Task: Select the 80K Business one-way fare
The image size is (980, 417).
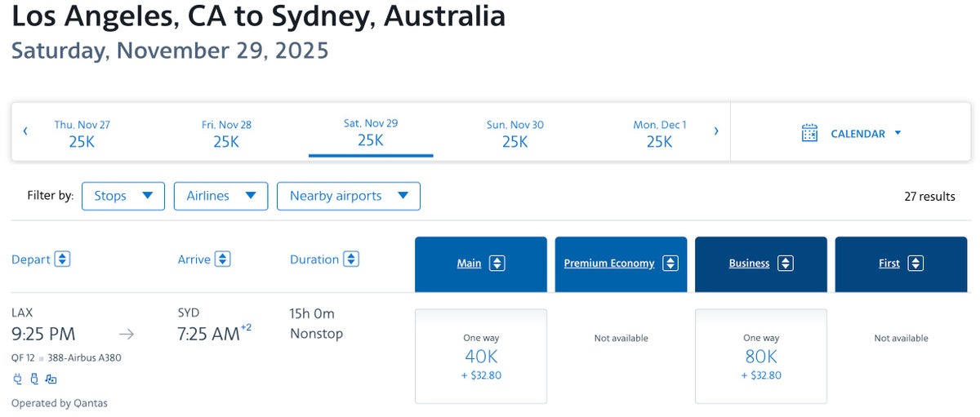Action: (x=761, y=356)
